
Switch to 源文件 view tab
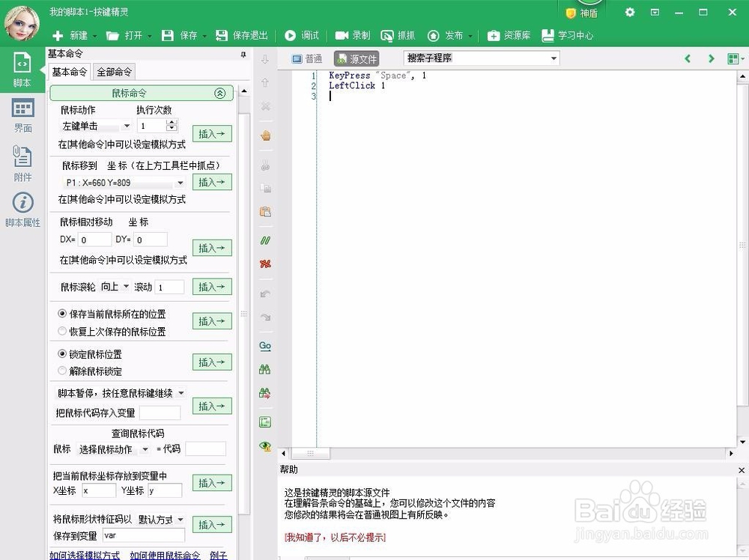tap(357, 58)
